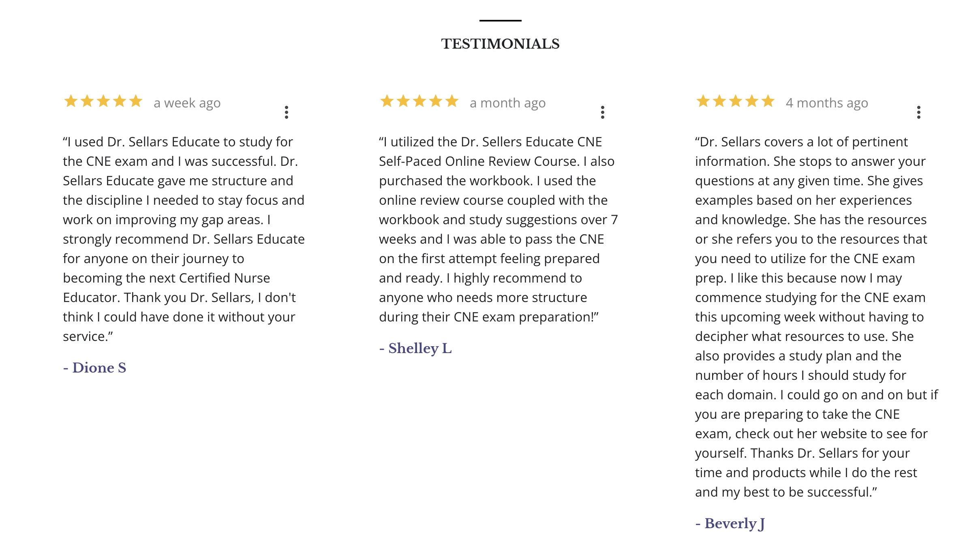Click the middle star of Shelley L's rating
The height and width of the screenshot is (544, 980).
(419, 101)
